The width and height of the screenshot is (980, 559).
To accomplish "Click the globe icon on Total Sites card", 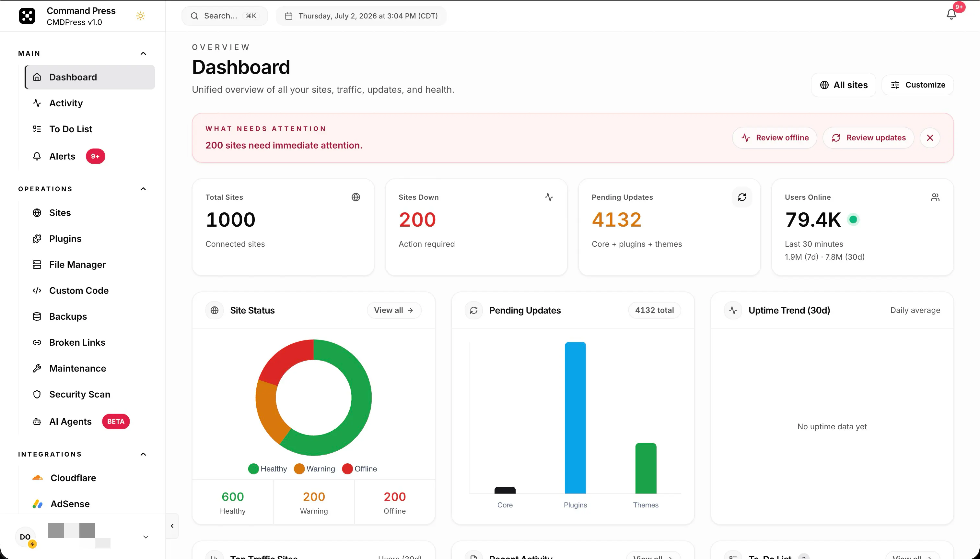I will 356,197.
